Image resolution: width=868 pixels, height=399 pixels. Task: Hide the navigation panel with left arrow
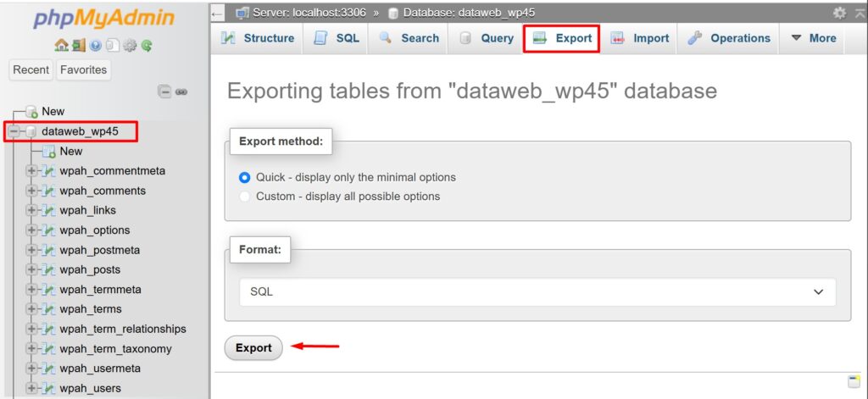218,13
